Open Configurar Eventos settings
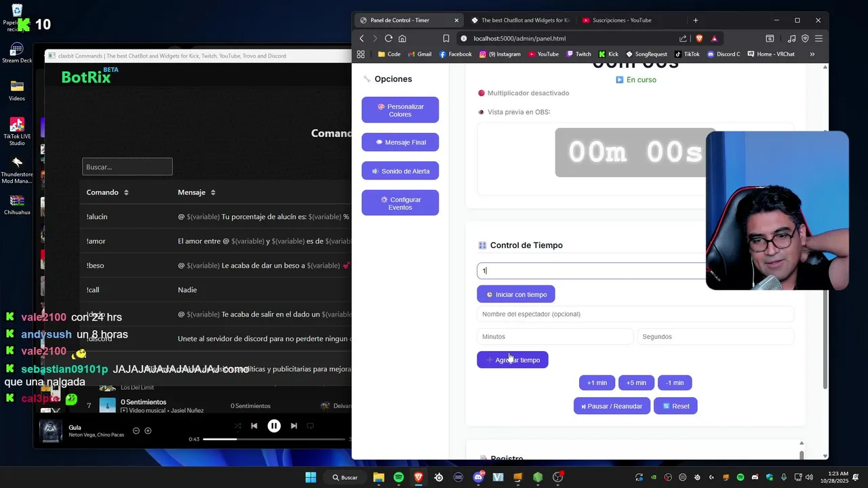Screen dimensions: 868x488 (x=400, y=203)
